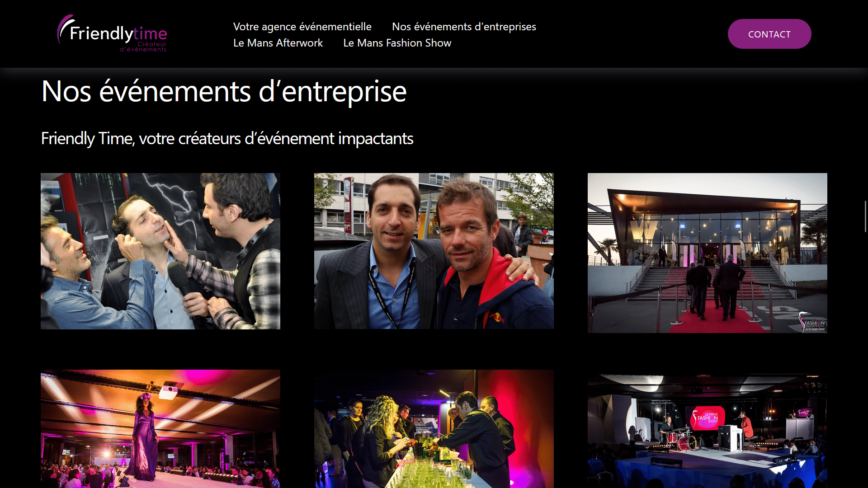The image size is (868, 488).
Task: Open photo of two men posing outdoors
Action: [434, 251]
